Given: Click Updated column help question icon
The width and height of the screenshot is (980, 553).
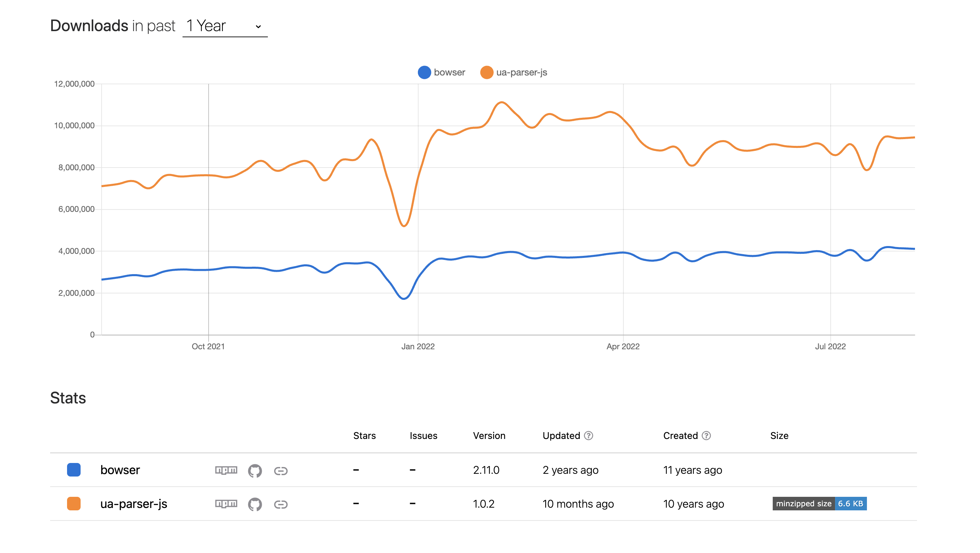Looking at the screenshot, I should [589, 436].
